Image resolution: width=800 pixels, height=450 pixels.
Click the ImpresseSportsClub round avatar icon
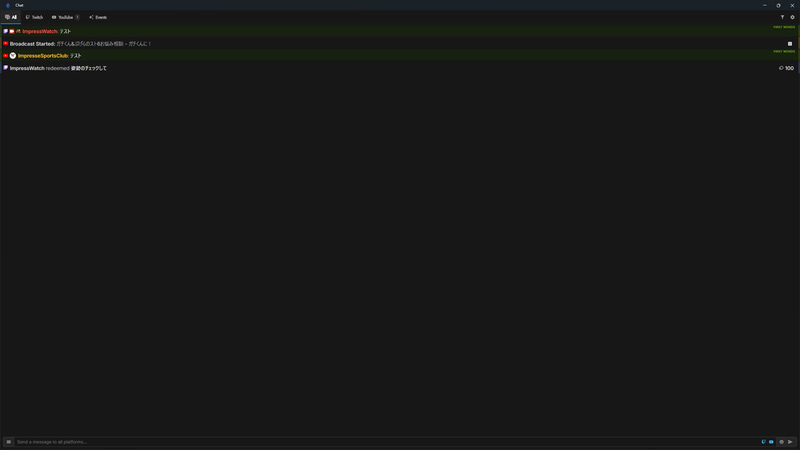pos(13,56)
